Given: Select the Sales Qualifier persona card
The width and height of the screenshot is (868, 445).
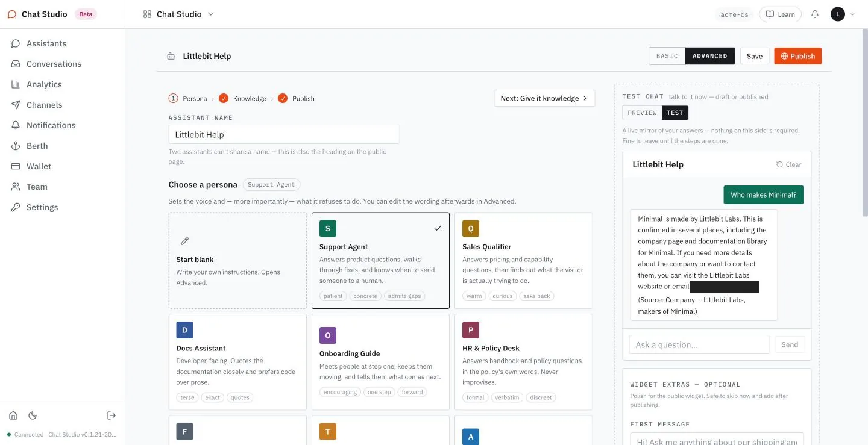Looking at the screenshot, I should (x=524, y=260).
